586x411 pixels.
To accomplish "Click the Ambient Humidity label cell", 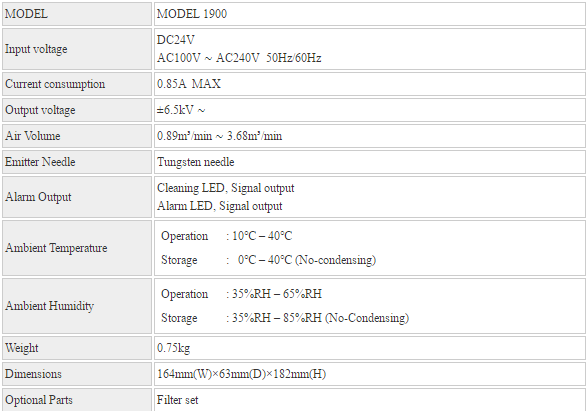I will coord(77,306).
